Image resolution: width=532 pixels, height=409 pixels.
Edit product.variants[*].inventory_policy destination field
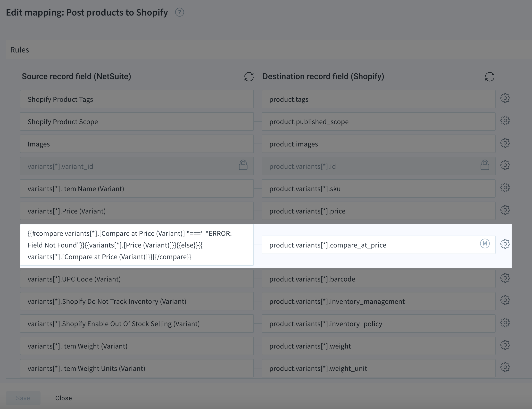click(x=379, y=324)
